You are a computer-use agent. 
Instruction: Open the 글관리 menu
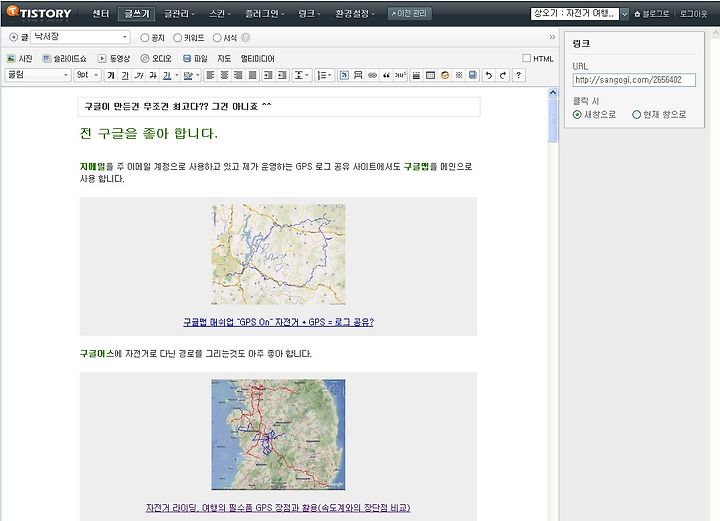click(179, 14)
